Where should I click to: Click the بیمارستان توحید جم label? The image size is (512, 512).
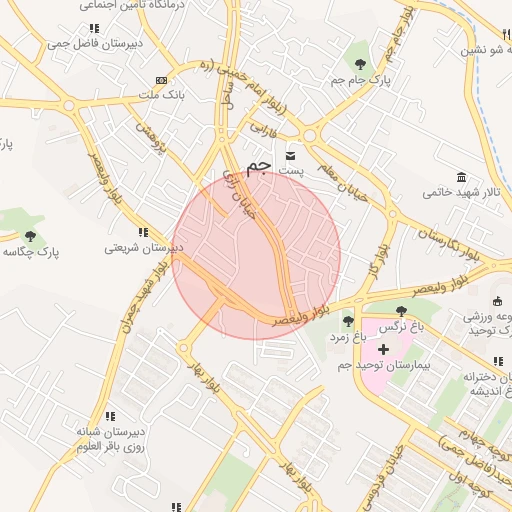click(384, 366)
